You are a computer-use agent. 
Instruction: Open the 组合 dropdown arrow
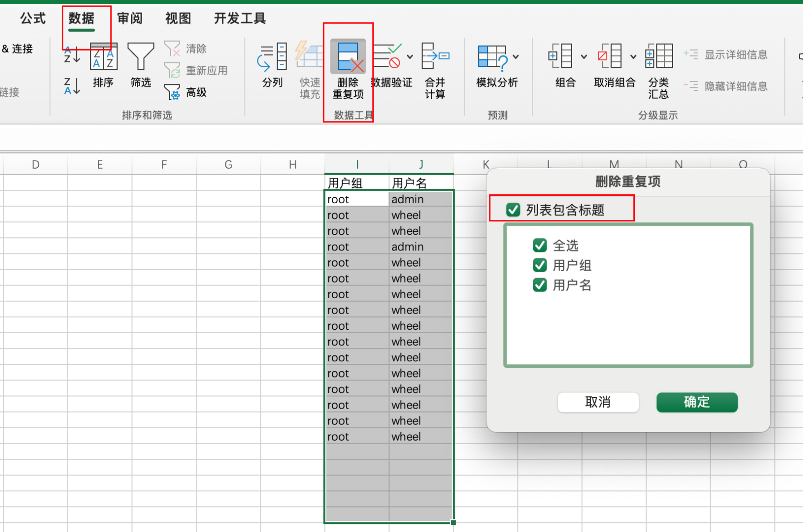click(584, 57)
